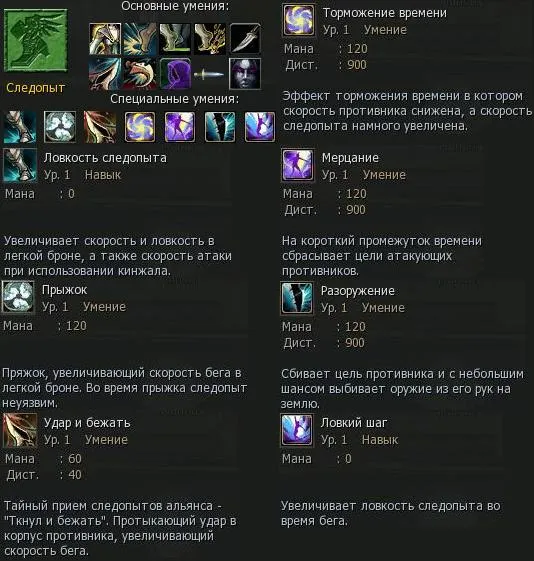Open the Ловкость следопыта skill entry icon

coord(20,165)
